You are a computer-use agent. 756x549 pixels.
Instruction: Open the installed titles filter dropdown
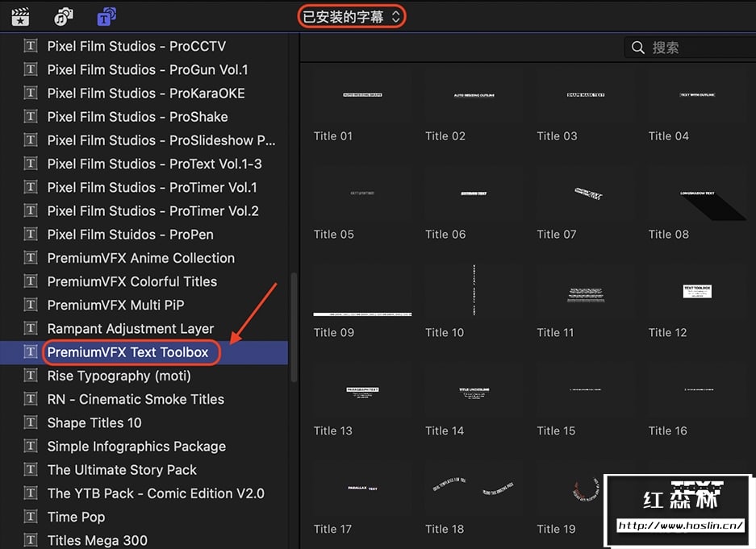click(352, 17)
